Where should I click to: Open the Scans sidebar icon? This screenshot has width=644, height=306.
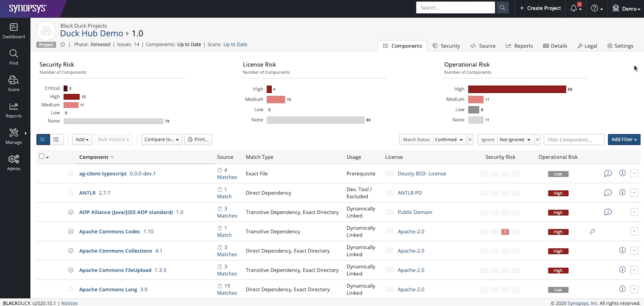click(13, 84)
